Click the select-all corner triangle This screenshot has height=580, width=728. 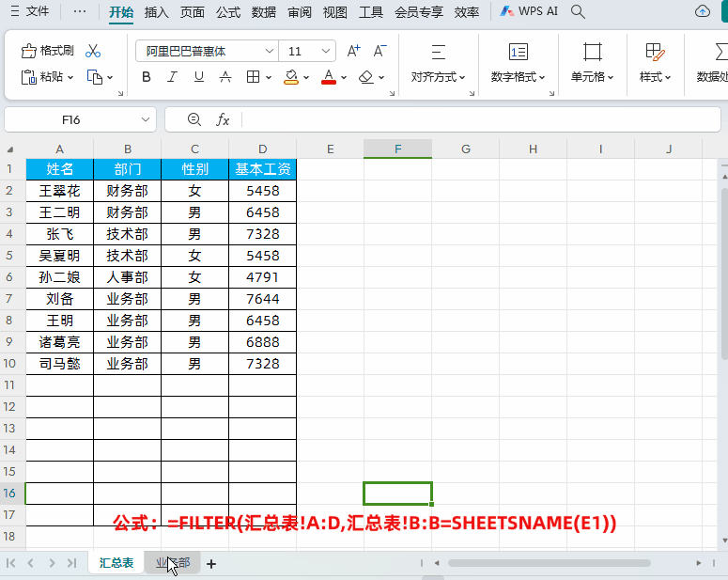[x=10, y=149]
